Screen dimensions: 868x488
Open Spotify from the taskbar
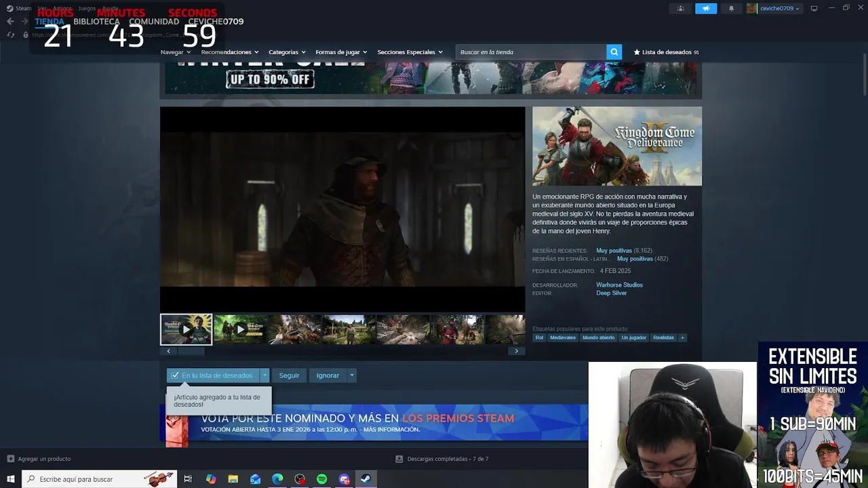tap(321, 479)
